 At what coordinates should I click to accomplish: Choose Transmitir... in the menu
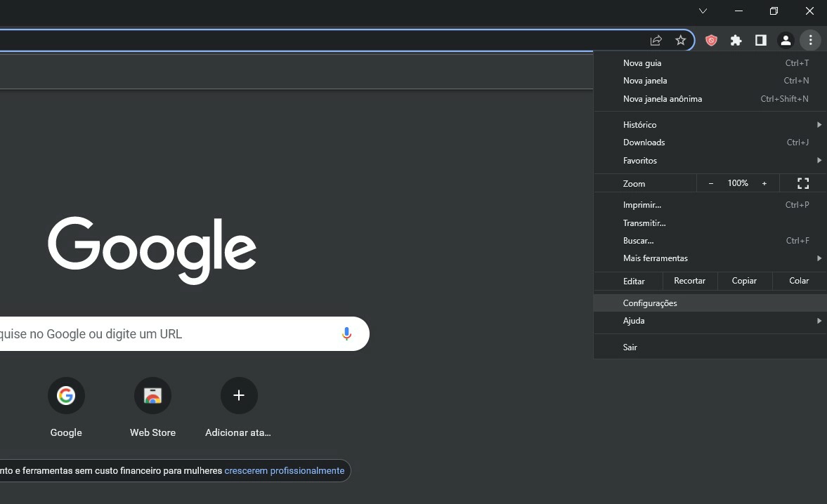[x=710, y=223]
